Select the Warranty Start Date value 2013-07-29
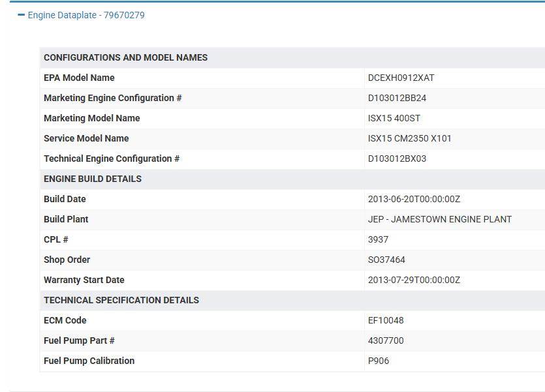This screenshot has height=392, width=545. click(414, 280)
